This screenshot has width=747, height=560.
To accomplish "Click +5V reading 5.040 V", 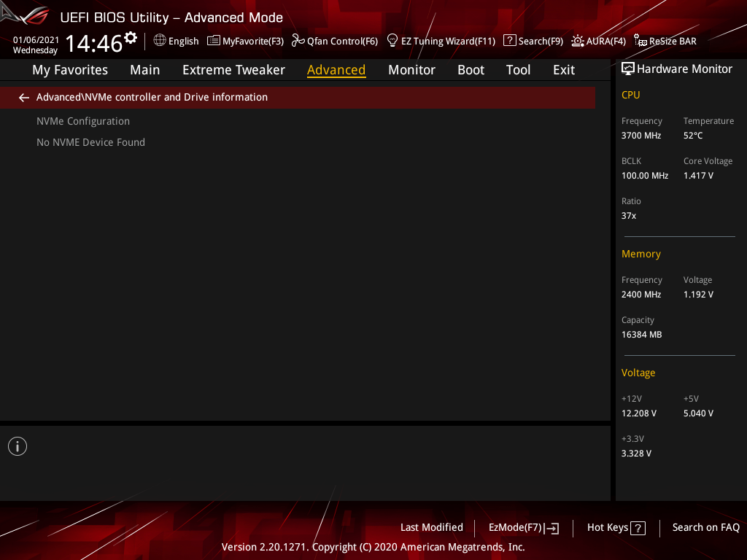I will 698,413.
